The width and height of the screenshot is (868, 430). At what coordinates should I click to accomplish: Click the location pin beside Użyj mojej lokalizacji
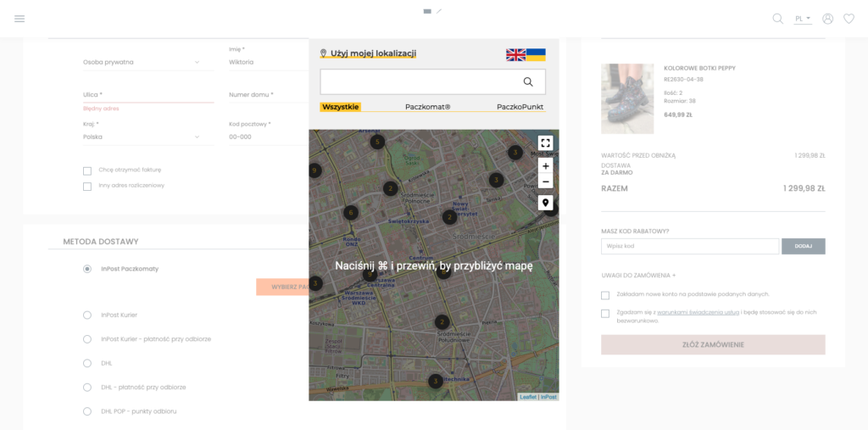click(x=323, y=53)
